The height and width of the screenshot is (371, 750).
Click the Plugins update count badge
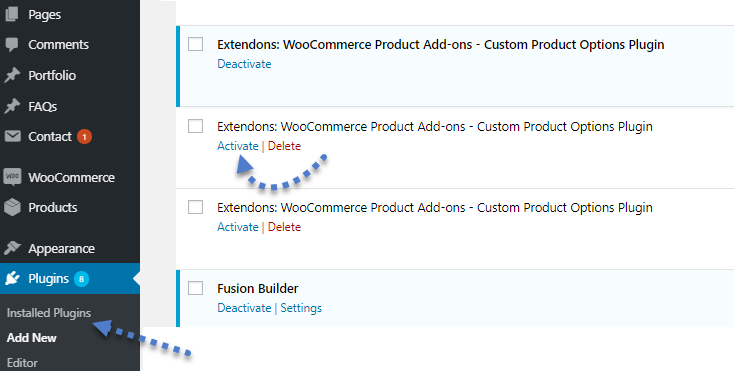pyautogui.click(x=81, y=279)
